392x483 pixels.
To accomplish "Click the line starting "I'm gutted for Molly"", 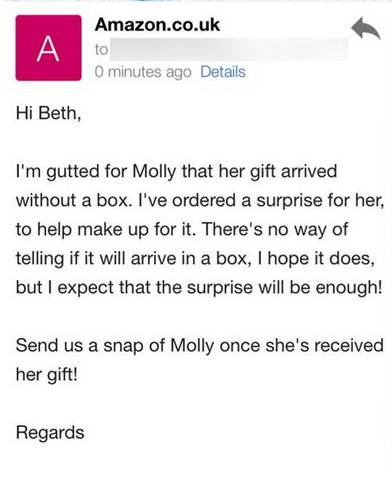I will [176, 171].
